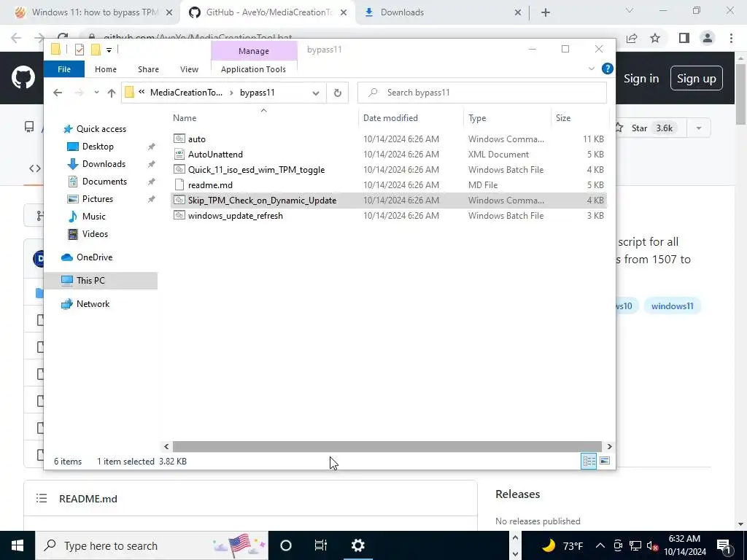
Task: Open the Star list dropdown on GitHub
Action: tap(698, 128)
